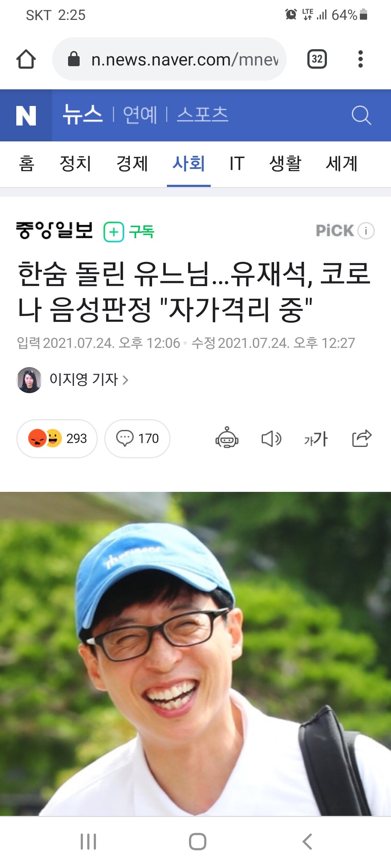The height and width of the screenshot is (868, 391).
Task: Switch to the 정치 tab
Action: [x=75, y=163]
